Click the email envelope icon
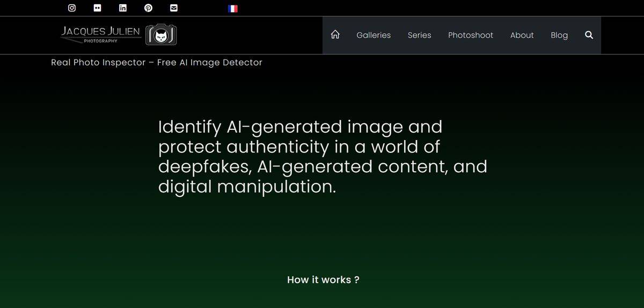The image size is (644, 308). (173, 8)
